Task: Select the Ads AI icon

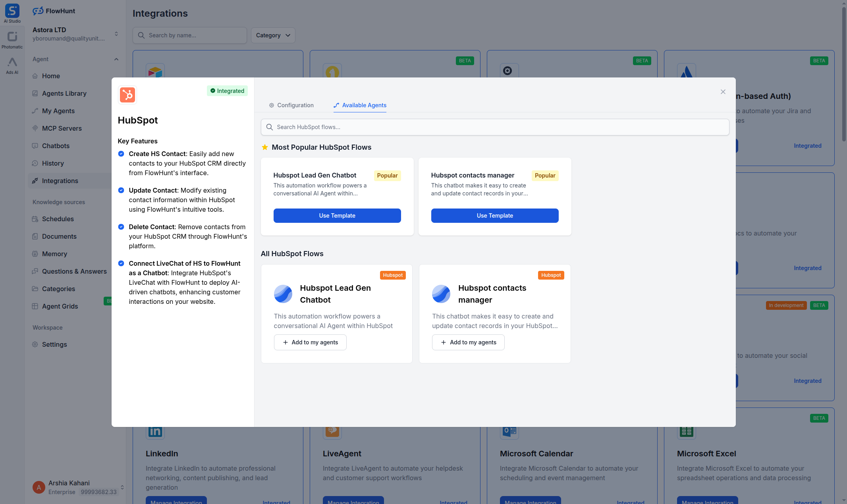Action: point(12,66)
